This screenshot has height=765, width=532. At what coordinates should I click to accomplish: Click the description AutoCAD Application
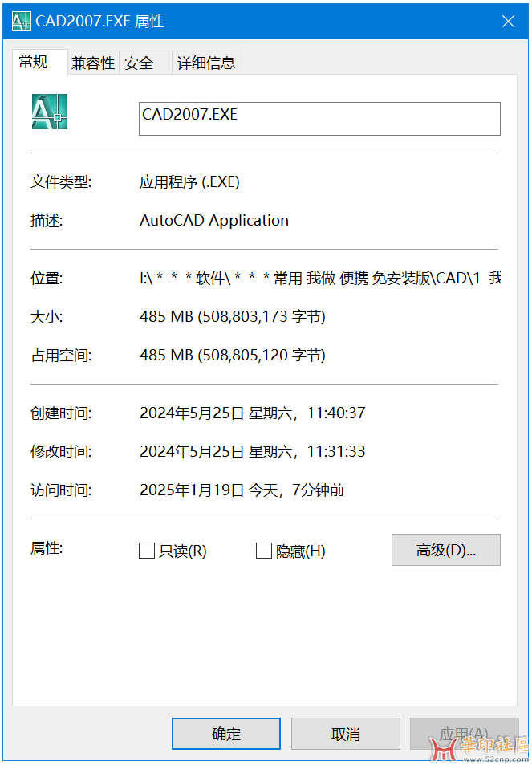point(214,221)
